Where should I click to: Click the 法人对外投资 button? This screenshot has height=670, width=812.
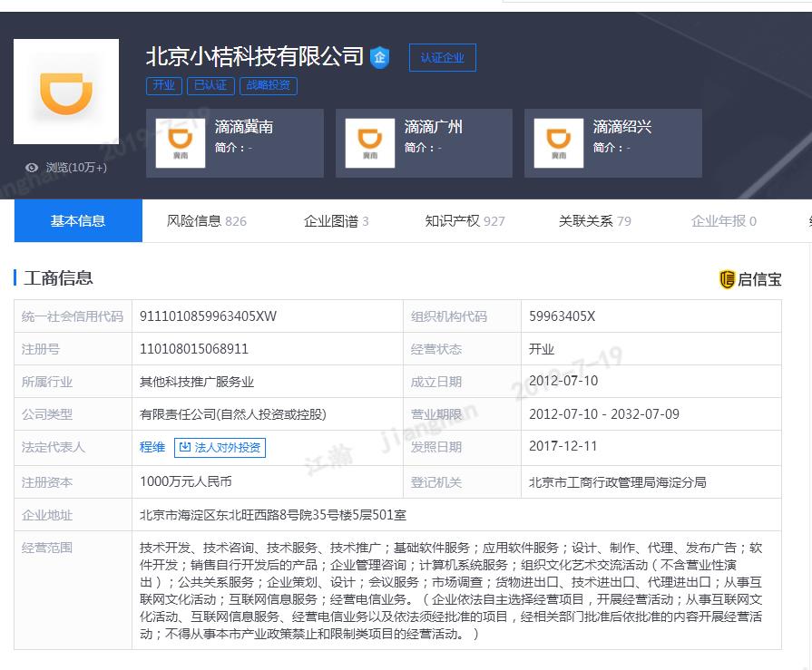pos(220,448)
